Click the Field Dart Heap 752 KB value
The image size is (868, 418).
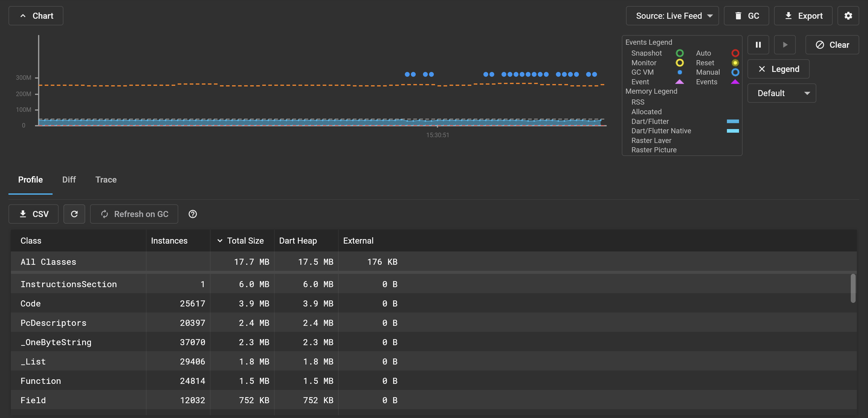pyautogui.click(x=318, y=400)
